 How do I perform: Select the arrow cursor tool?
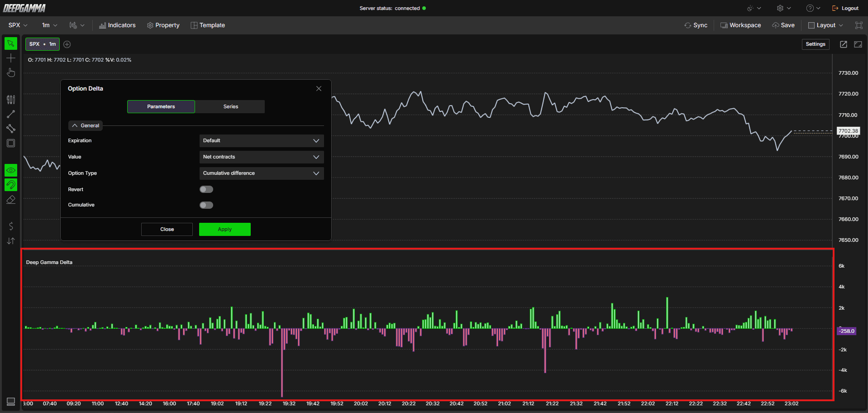(11, 43)
